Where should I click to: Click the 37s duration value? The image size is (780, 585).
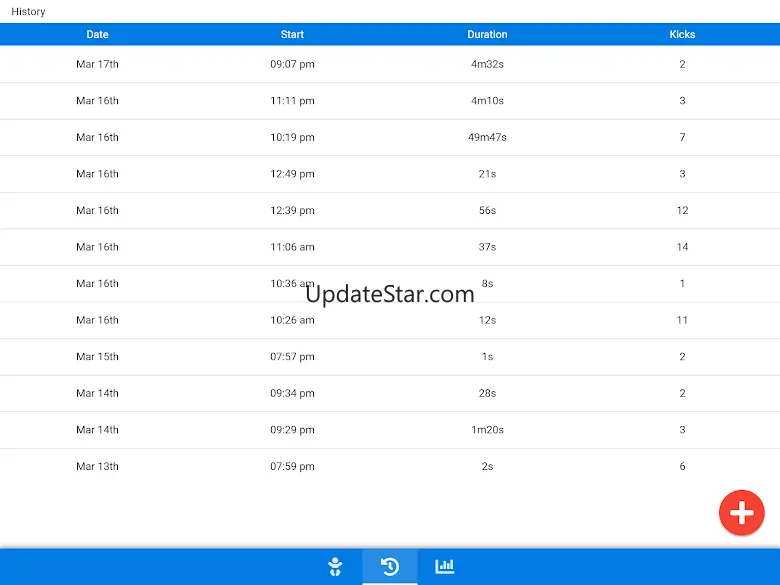click(487, 247)
